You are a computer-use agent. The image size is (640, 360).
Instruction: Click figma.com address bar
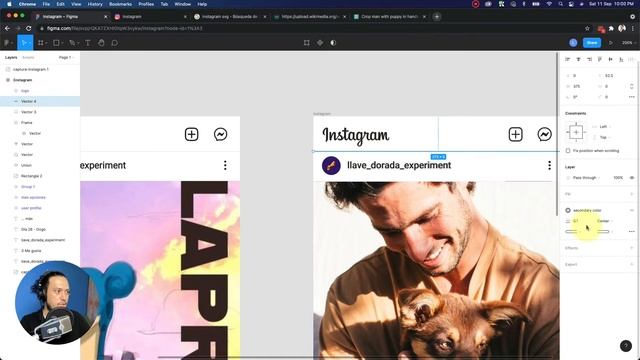(x=310, y=29)
